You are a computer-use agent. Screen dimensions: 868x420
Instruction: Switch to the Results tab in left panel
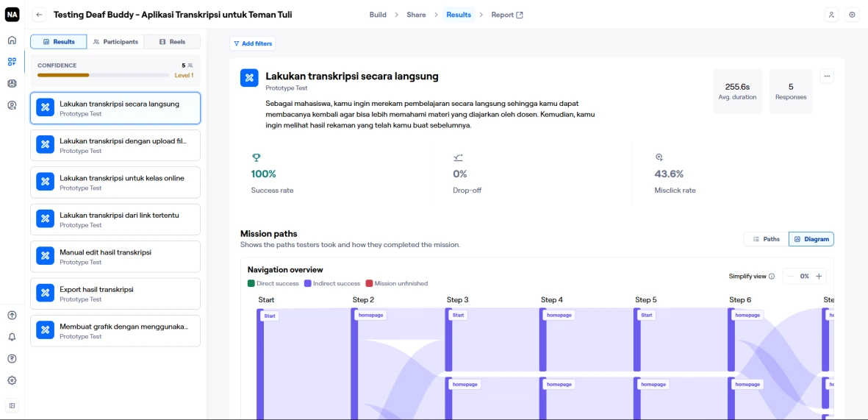coord(59,41)
